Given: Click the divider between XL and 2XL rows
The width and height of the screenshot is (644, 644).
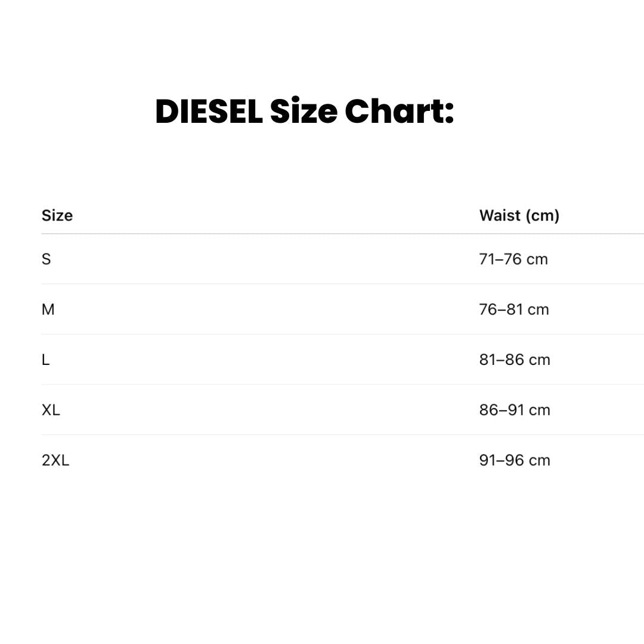Looking at the screenshot, I should tap(322, 435).
